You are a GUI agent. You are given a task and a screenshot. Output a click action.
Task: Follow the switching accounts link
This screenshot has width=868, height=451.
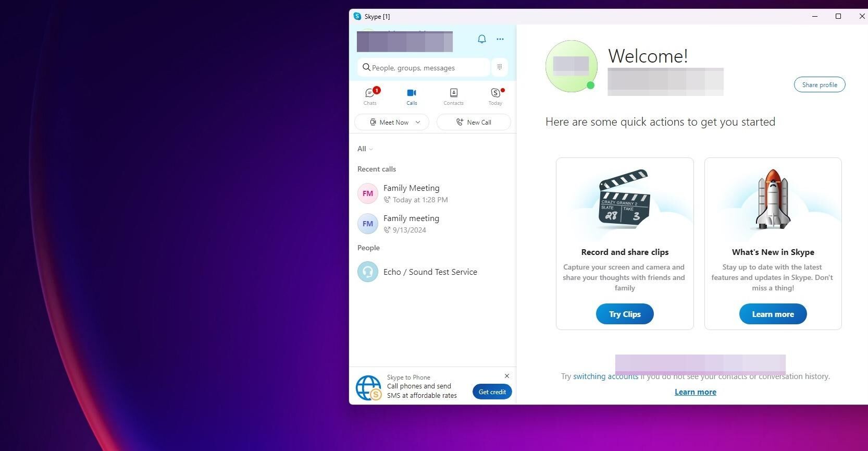pos(605,376)
